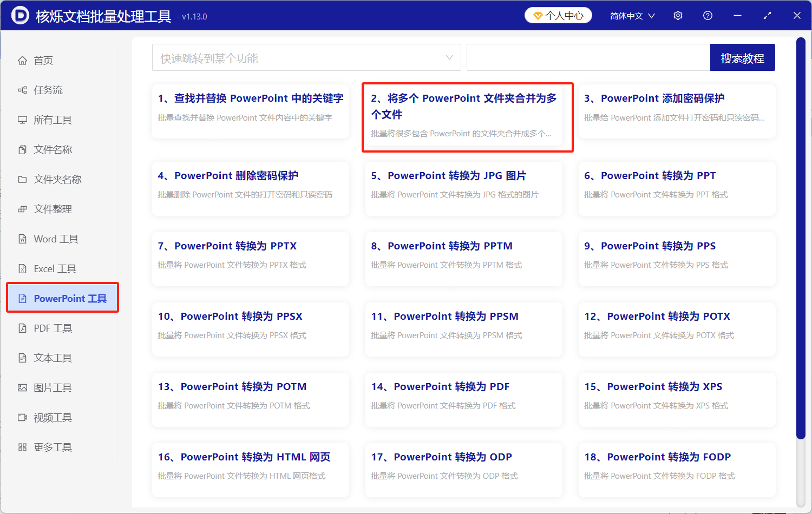Select the 文件整理 sidebar icon
This screenshot has height=514, width=812.
coord(53,209)
